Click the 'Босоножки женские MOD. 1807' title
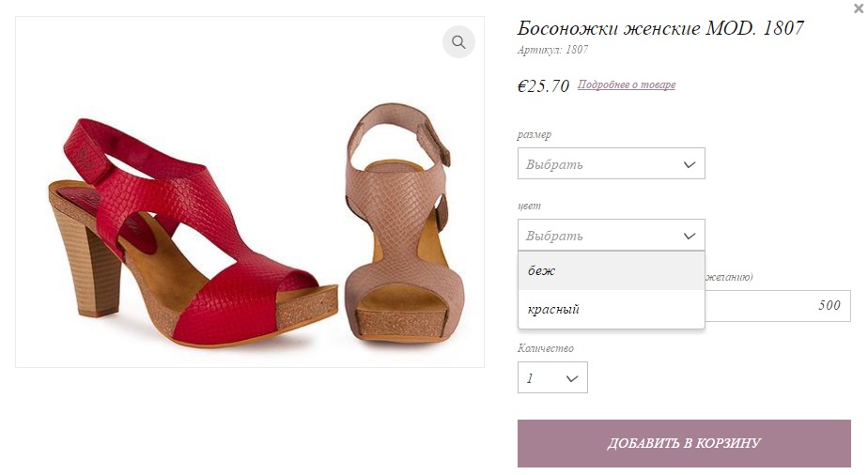 (x=660, y=27)
